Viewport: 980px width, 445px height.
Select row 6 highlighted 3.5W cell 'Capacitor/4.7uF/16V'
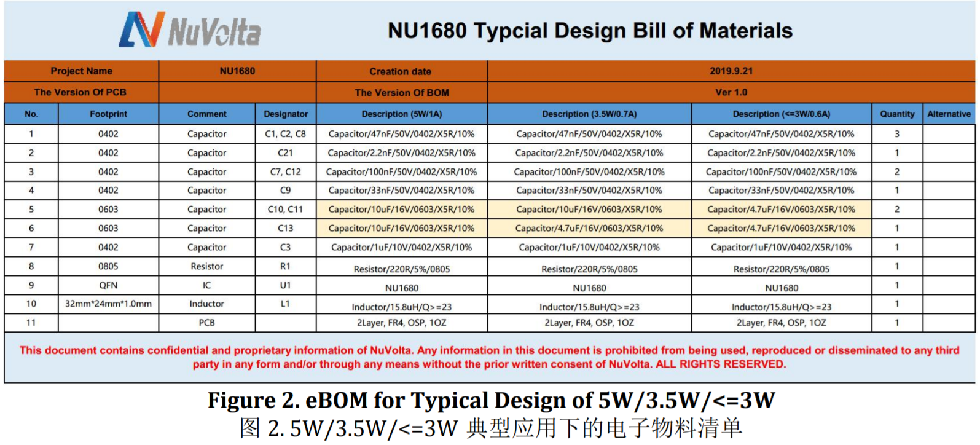point(589,228)
